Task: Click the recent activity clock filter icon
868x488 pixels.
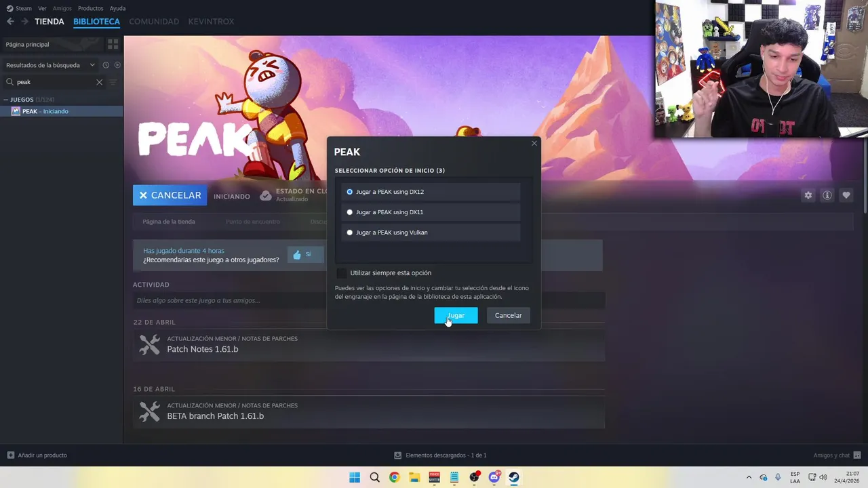Action: coord(106,65)
